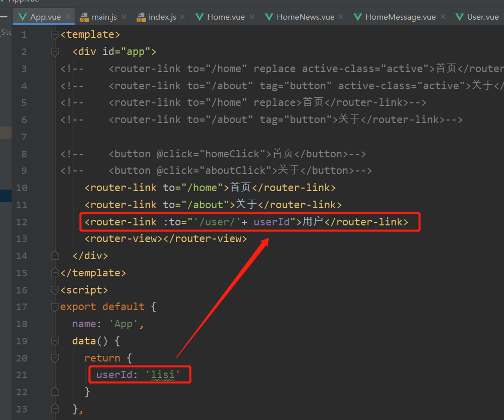Click the router-link to="/about" on line 11
The width and height of the screenshot is (504, 420).
pyautogui.click(x=213, y=205)
